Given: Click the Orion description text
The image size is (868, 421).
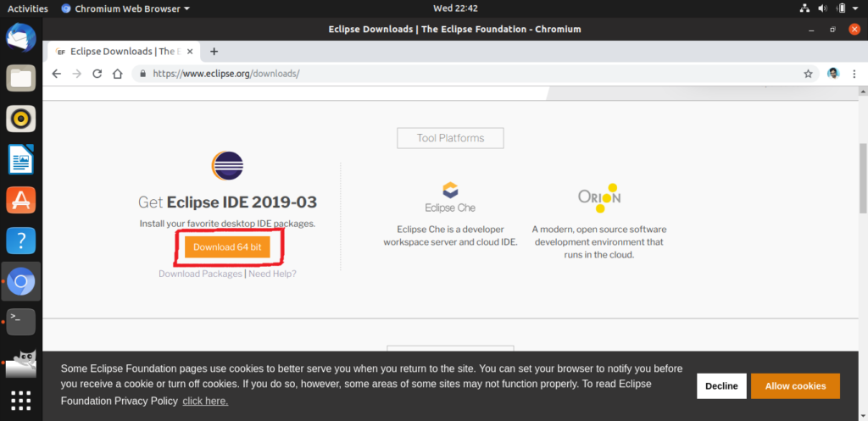Looking at the screenshot, I should 599,242.
